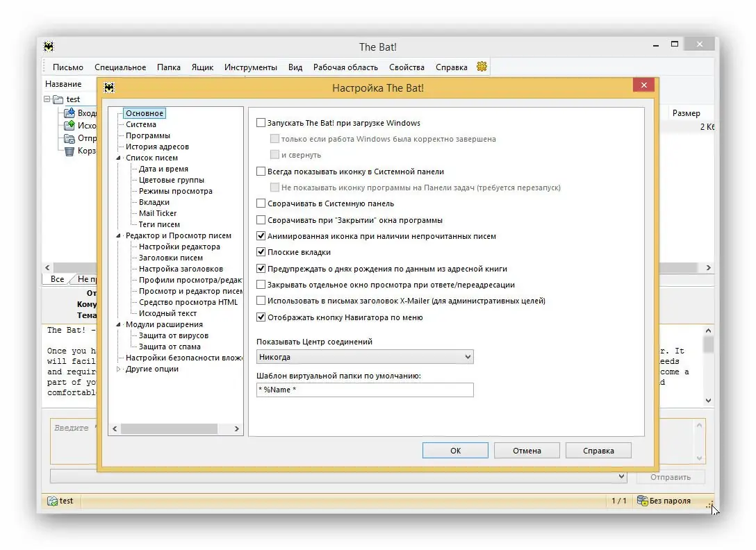Select Система in settings tree

[141, 124]
